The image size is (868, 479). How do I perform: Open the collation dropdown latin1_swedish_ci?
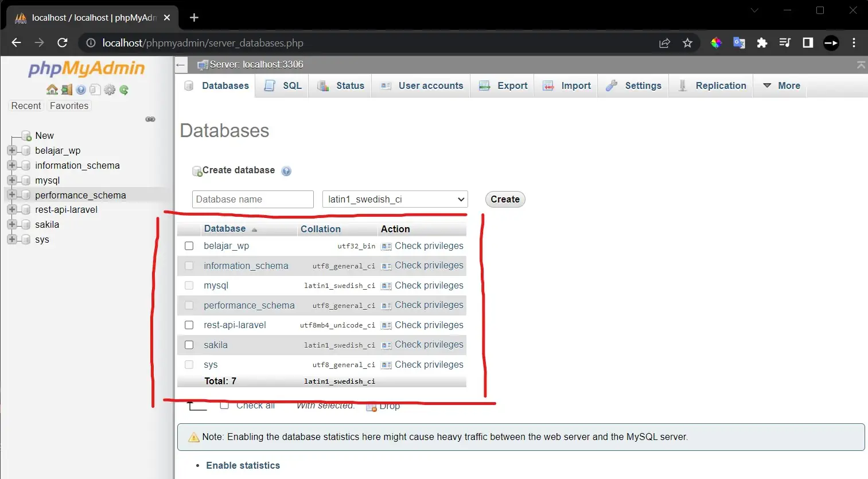click(395, 199)
